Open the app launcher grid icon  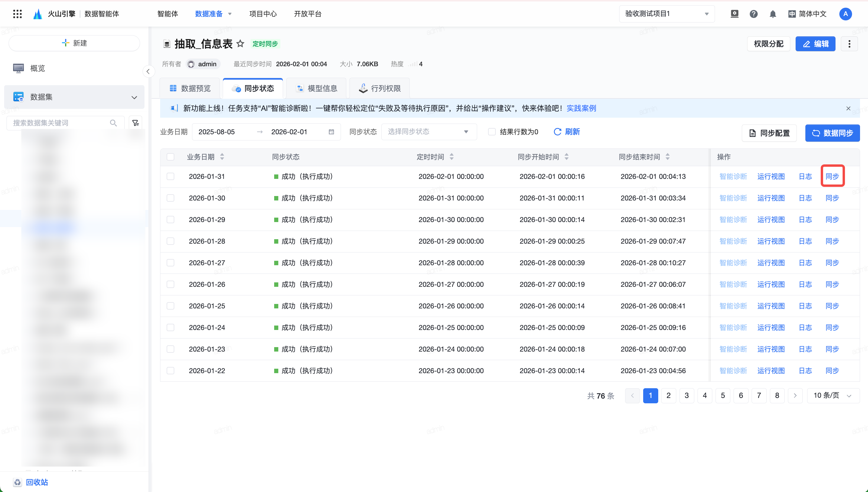click(17, 14)
